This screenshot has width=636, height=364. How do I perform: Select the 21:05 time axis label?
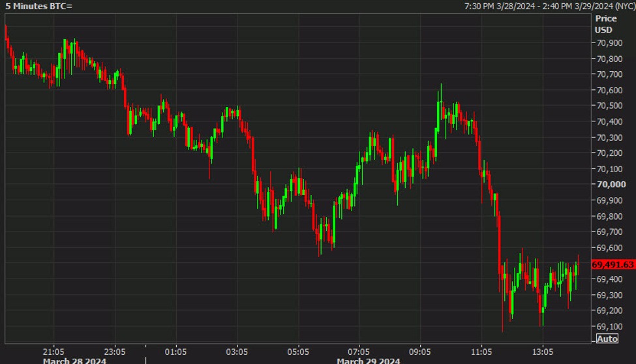click(x=53, y=351)
